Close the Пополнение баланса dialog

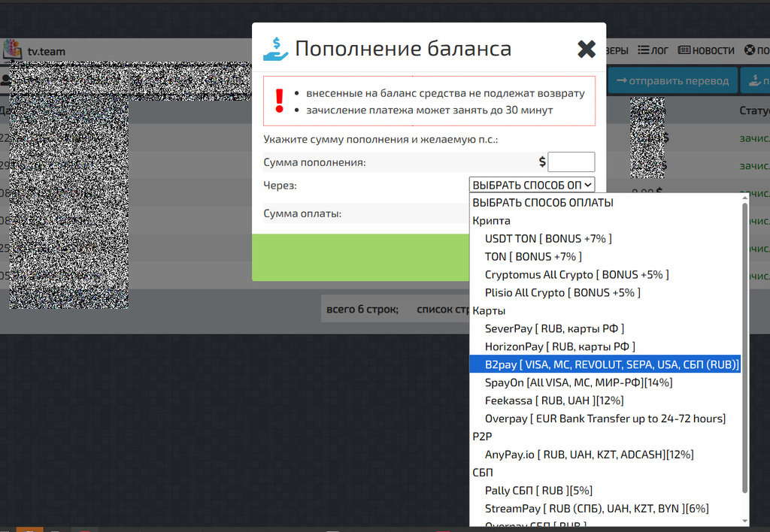587,50
